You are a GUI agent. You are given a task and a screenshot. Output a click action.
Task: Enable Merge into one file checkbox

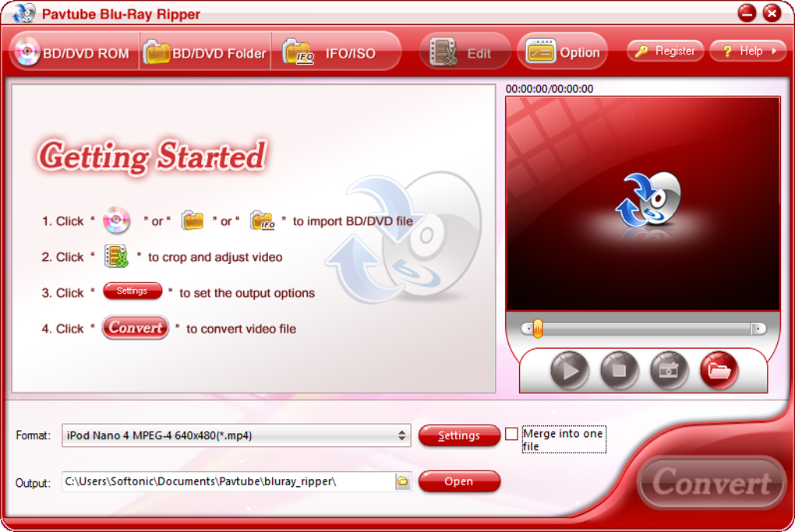point(511,434)
